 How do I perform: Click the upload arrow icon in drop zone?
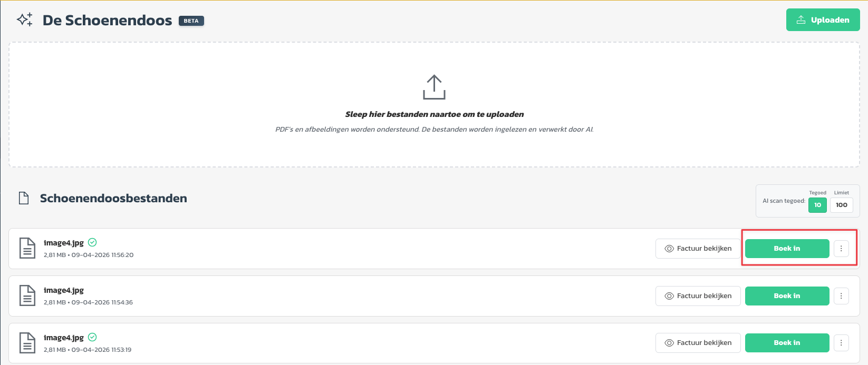434,87
